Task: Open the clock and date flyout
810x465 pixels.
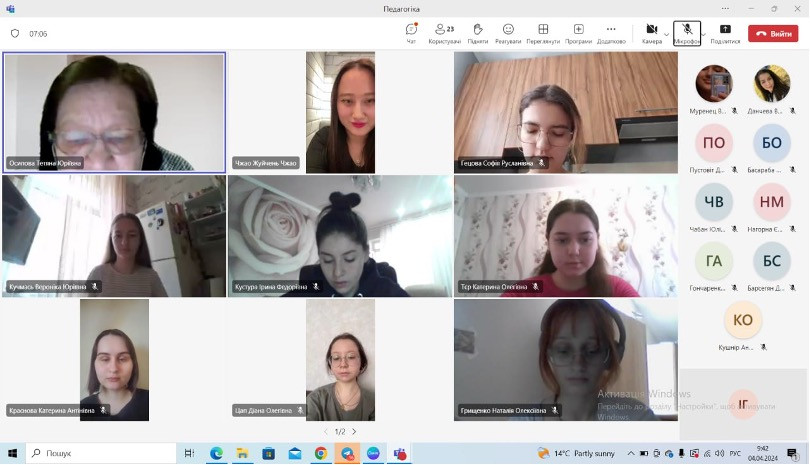Action: pyautogui.click(x=763, y=453)
